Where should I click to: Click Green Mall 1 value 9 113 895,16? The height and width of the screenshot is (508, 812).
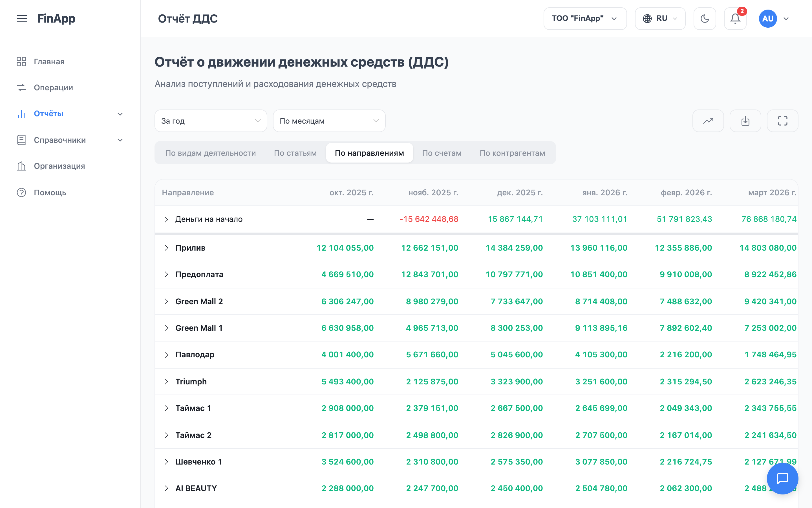pyautogui.click(x=601, y=328)
